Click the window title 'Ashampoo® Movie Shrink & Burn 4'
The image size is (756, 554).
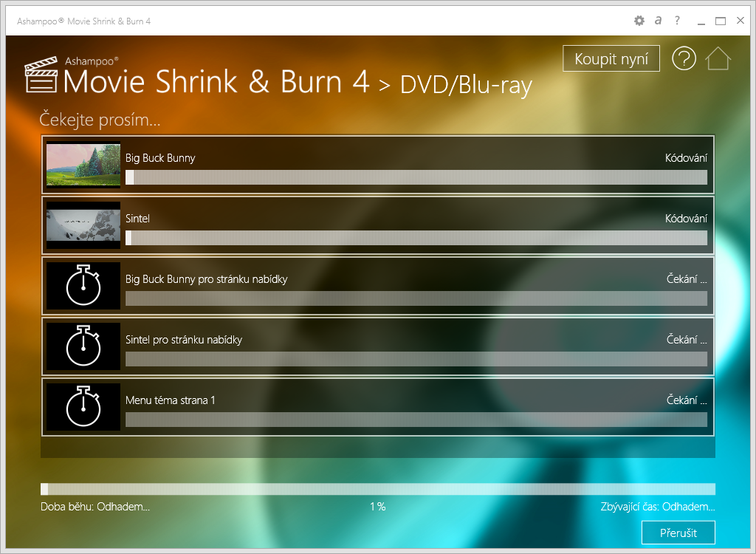pos(84,21)
